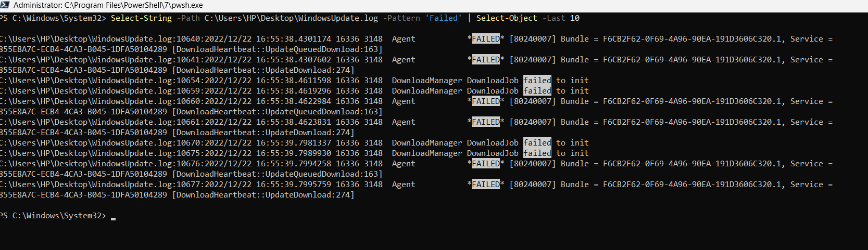Click the highlighted FAILED on log line 10660
Screen dimensions: 868x250
pyautogui.click(x=485, y=101)
